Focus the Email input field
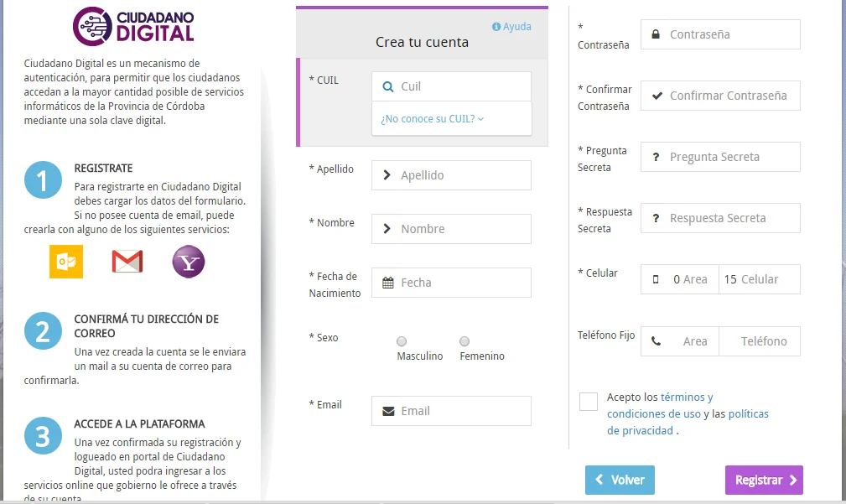 (x=451, y=411)
